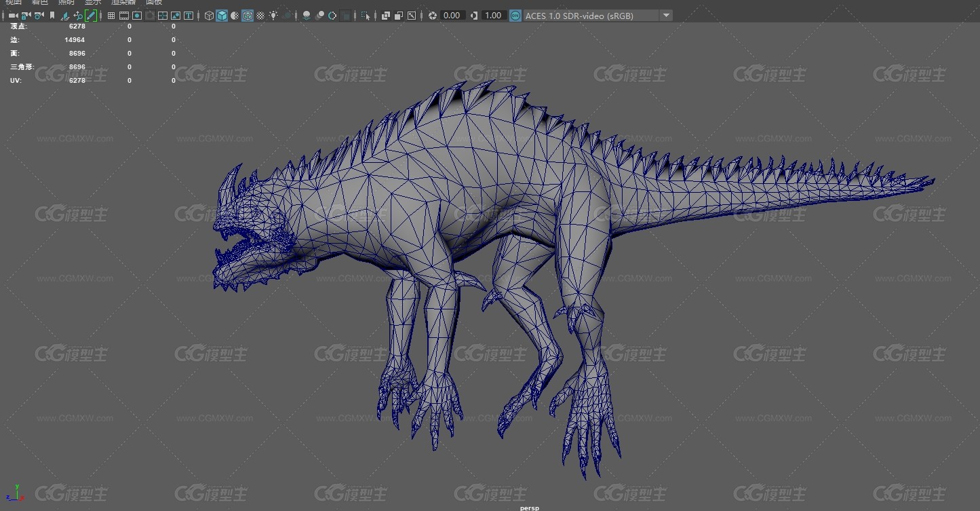Open ACES 1.0 SDR-video view transform dropdown
This screenshot has width=980, height=511.
598,16
